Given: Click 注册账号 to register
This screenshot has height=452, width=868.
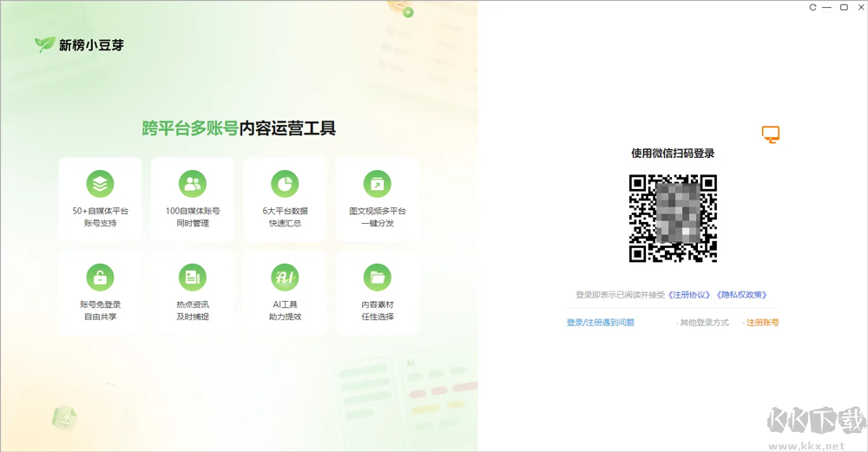Looking at the screenshot, I should (x=762, y=323).
